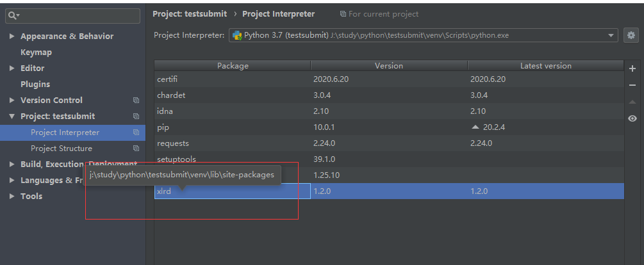Sort packages by Latest version column

tap(545, 65)
